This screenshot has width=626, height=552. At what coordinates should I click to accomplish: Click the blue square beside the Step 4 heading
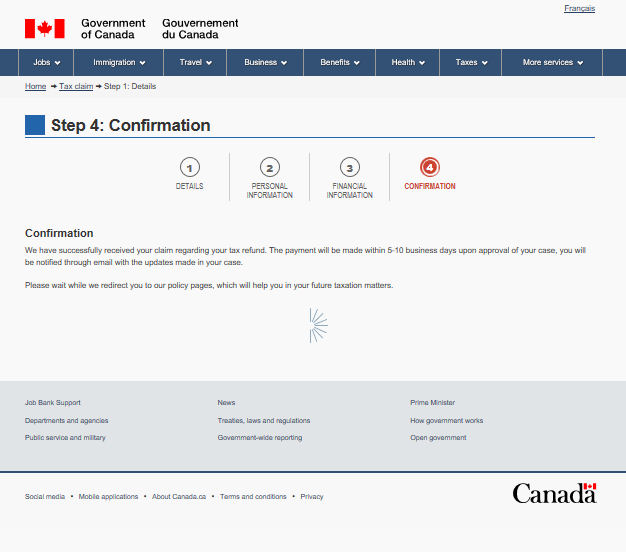35,125
